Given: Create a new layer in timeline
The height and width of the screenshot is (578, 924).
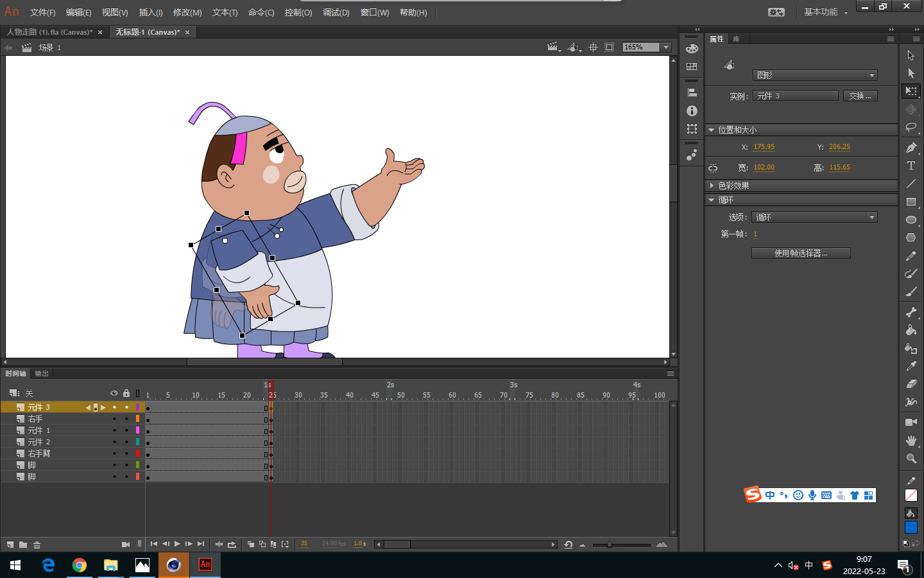Looking at the screenshot, I should pos(10,545).
